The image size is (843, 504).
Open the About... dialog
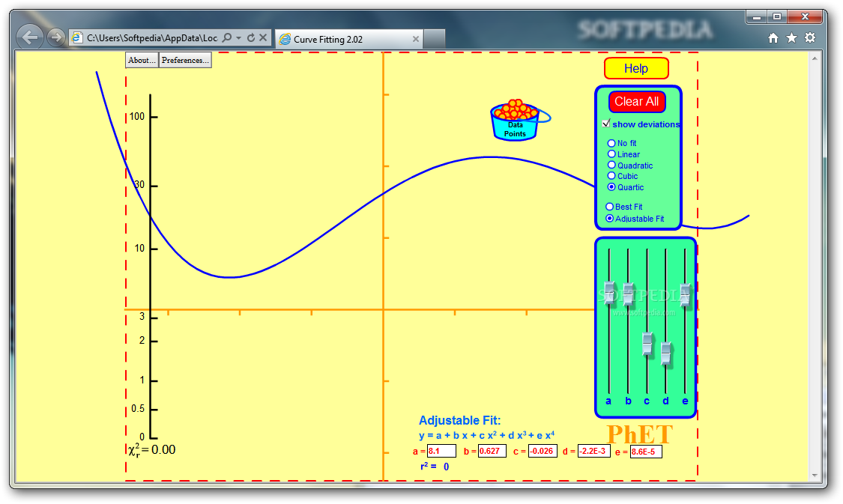click(x=142, y=60)
